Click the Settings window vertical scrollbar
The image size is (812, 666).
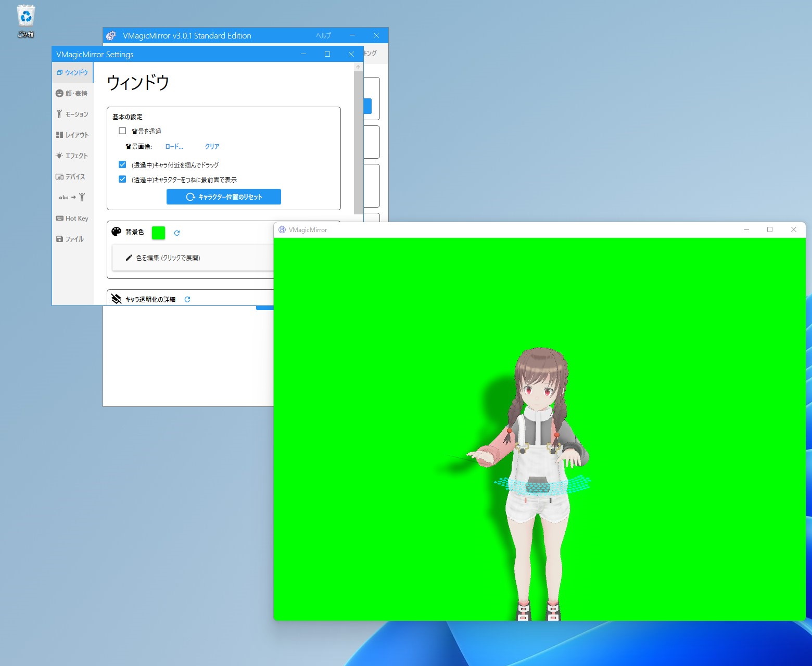point(358,143)
